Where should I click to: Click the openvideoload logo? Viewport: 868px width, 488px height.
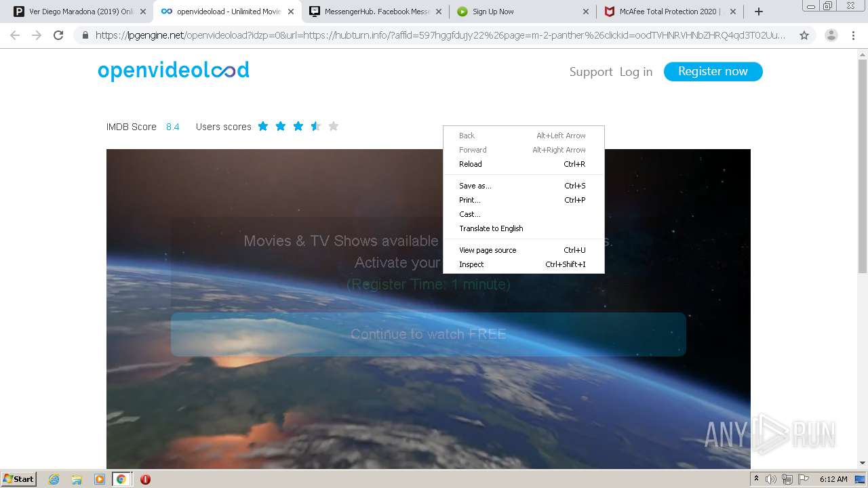[x=174, y=70]
